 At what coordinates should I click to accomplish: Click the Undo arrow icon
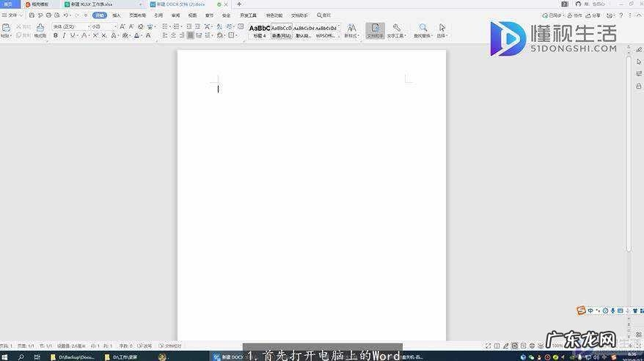point(66,15)
